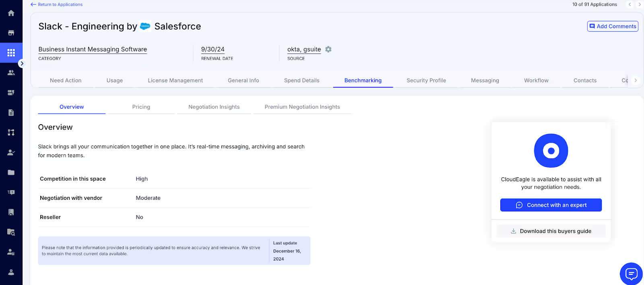
Task: Open the user lock icon in sidebar
Action: 11,252
